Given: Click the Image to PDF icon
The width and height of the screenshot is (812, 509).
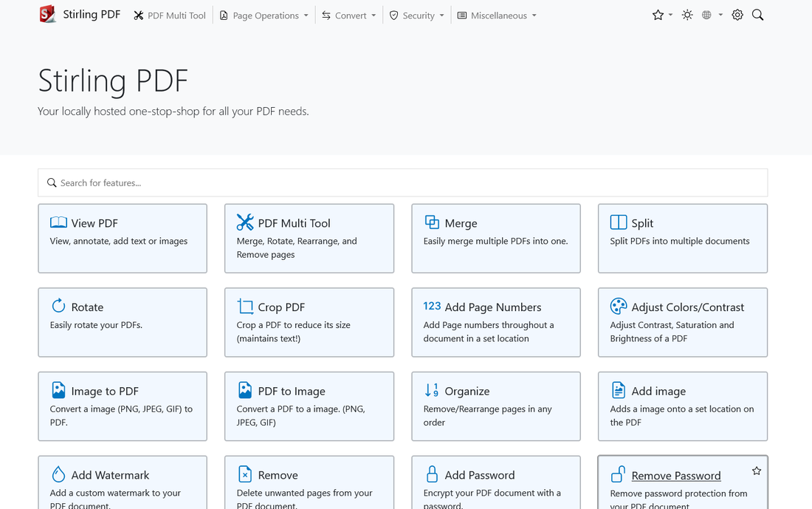Looking at the screenshot, I should (58, 390).
